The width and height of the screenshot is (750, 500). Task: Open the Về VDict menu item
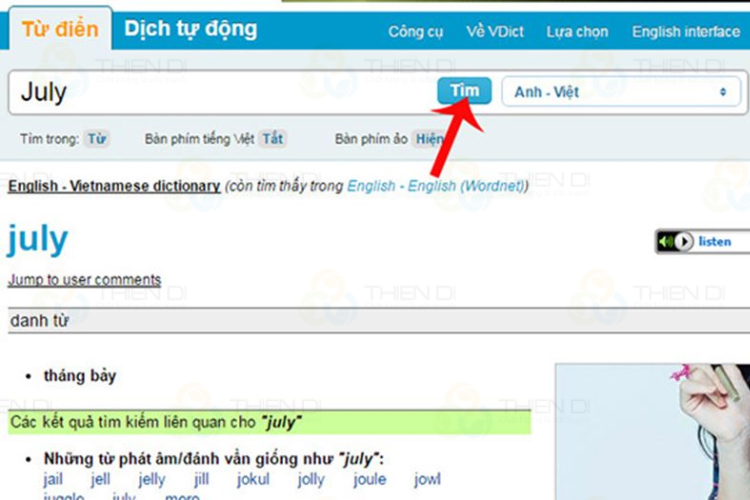pyautogui.click(x=495, y=32)
